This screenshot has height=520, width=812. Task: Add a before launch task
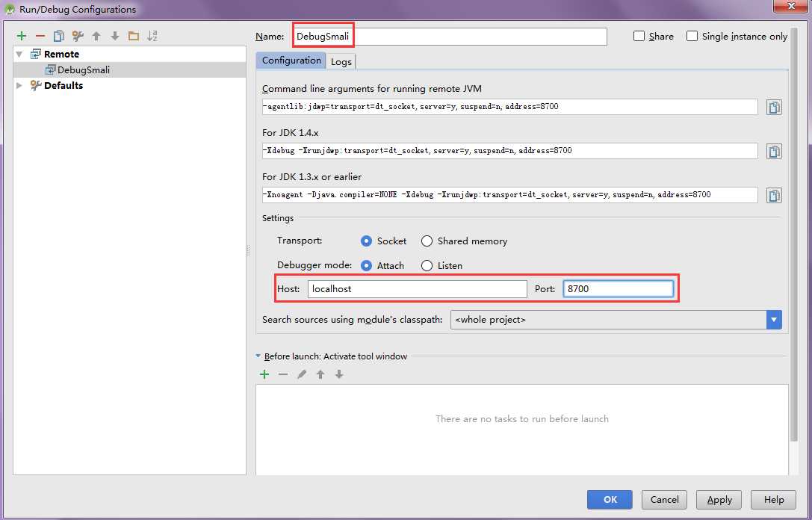(x=264, y=374)
